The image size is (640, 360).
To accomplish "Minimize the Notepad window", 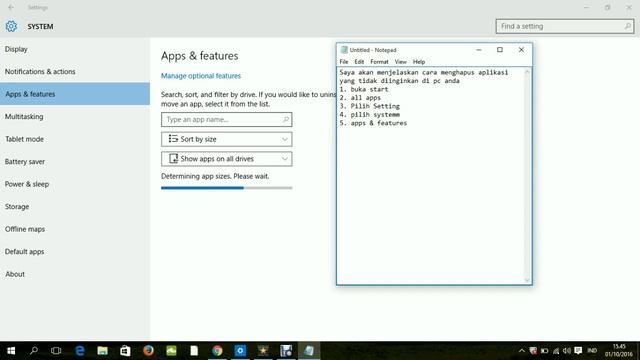I will (x=479, y=50).
